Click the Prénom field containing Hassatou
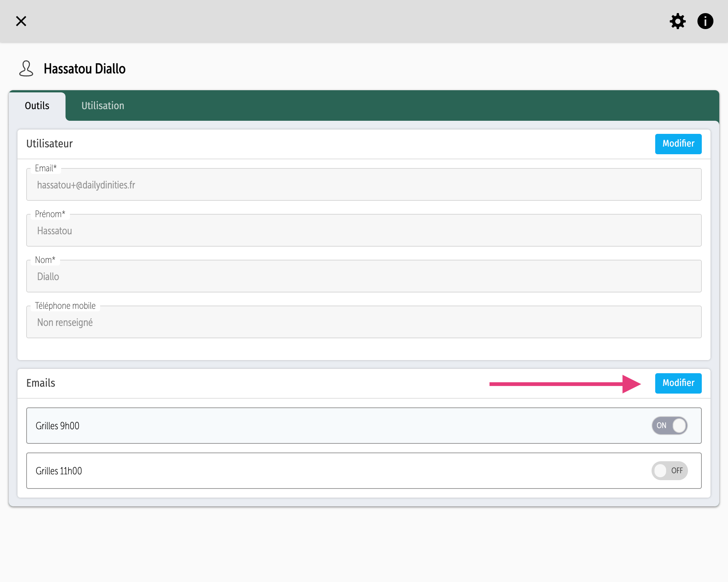The image size is (728, 582). (x=364, y=231)
